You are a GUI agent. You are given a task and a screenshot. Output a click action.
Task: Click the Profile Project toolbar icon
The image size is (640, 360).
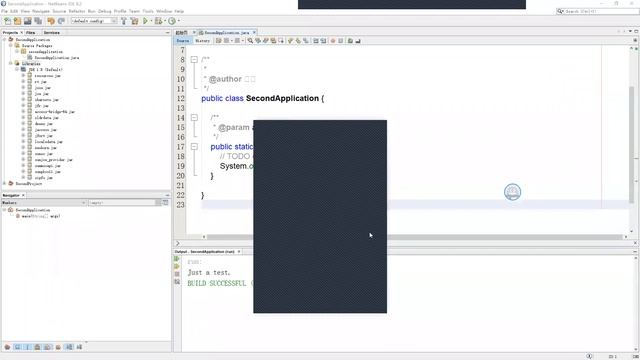click(172, 21)
